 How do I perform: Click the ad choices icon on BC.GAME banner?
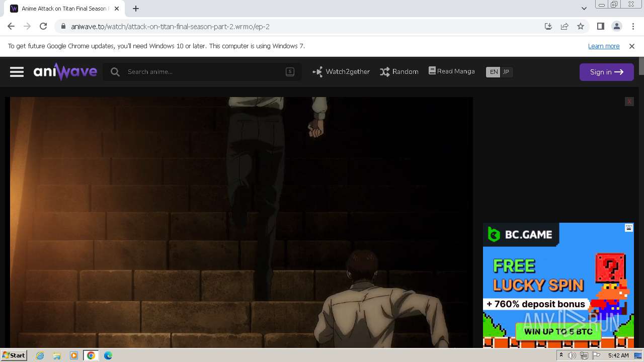(629, 228)
